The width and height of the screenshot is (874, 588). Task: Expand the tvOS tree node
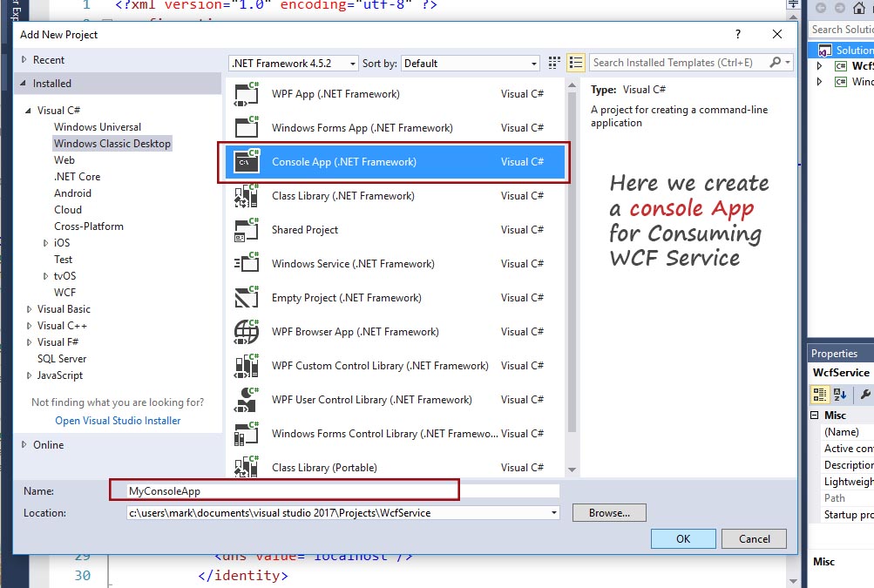pos(45,276)
